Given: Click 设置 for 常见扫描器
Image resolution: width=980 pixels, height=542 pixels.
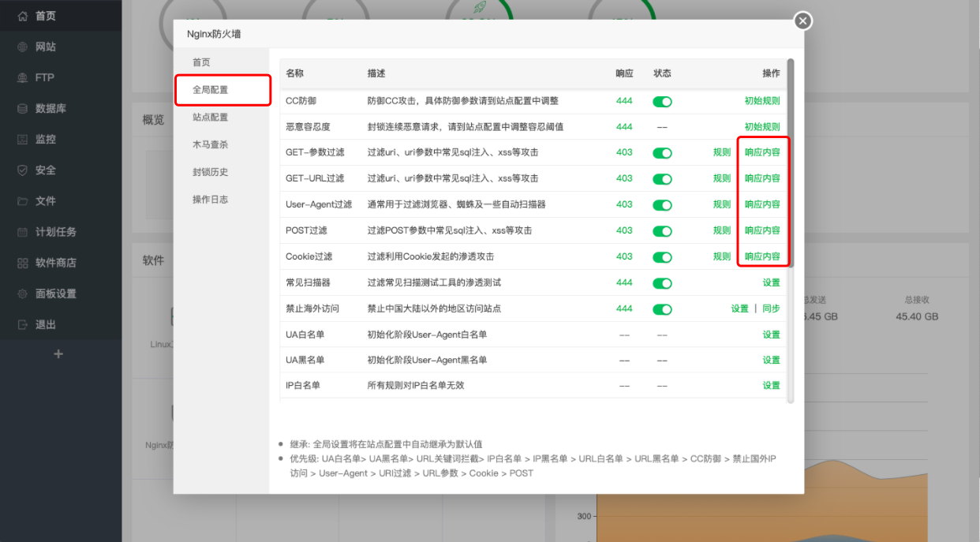Looking at the screenshot, I should point(771,282).
